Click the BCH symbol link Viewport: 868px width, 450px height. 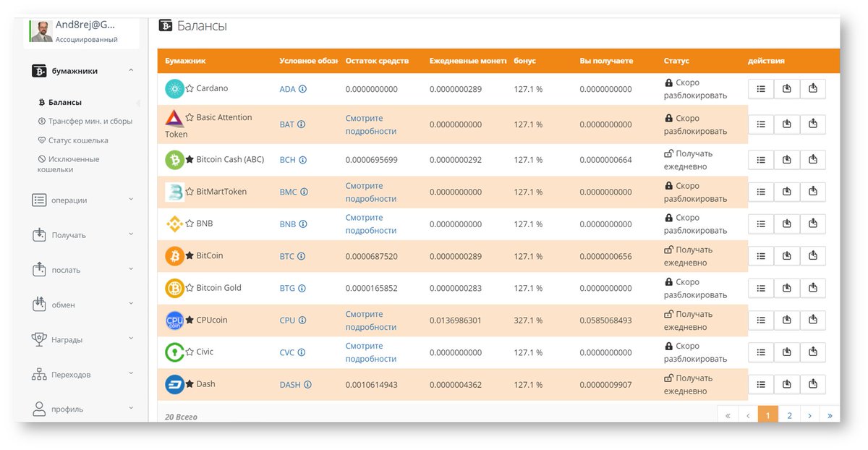coord(287,160)
